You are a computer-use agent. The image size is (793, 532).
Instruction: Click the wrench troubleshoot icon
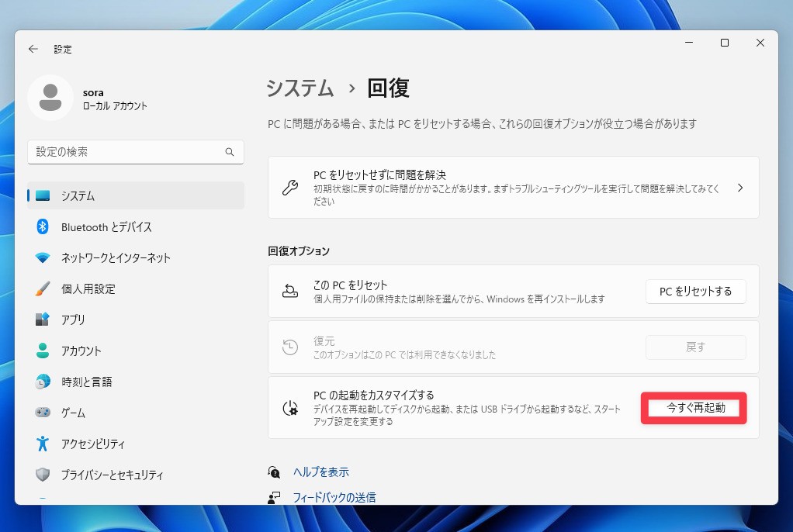[x=290, y=188]
